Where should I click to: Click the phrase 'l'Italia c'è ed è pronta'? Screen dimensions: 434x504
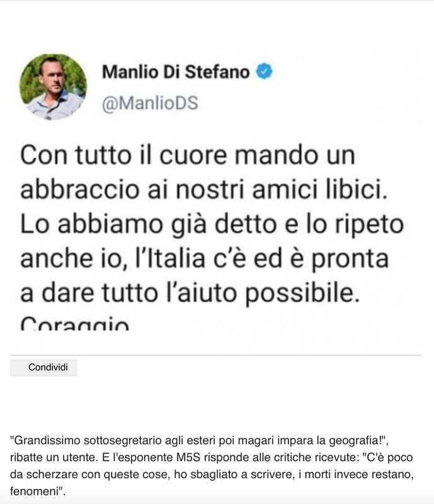pos(261,258)
